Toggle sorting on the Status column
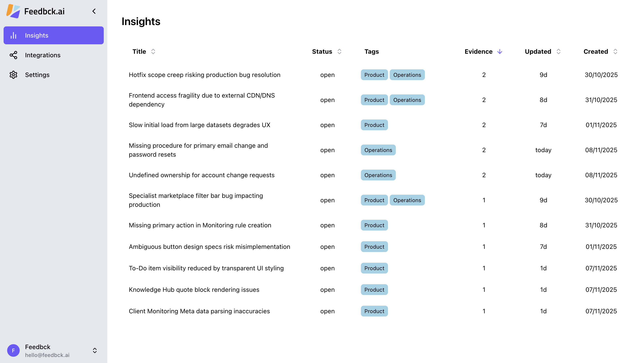 339,51
